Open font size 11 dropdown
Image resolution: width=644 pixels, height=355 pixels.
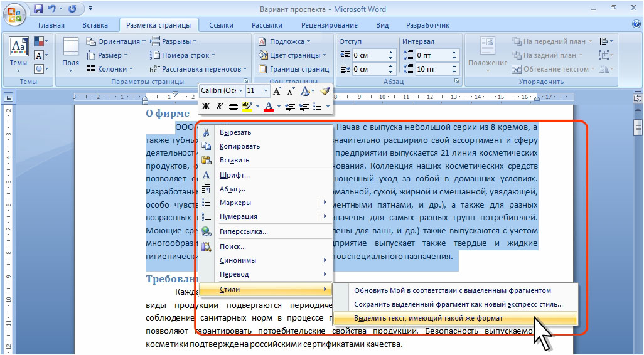(266, 91)
